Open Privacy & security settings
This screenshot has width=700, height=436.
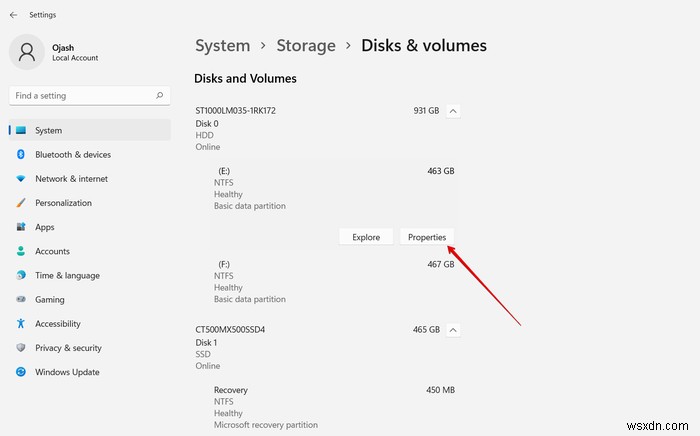click(68, 348)
